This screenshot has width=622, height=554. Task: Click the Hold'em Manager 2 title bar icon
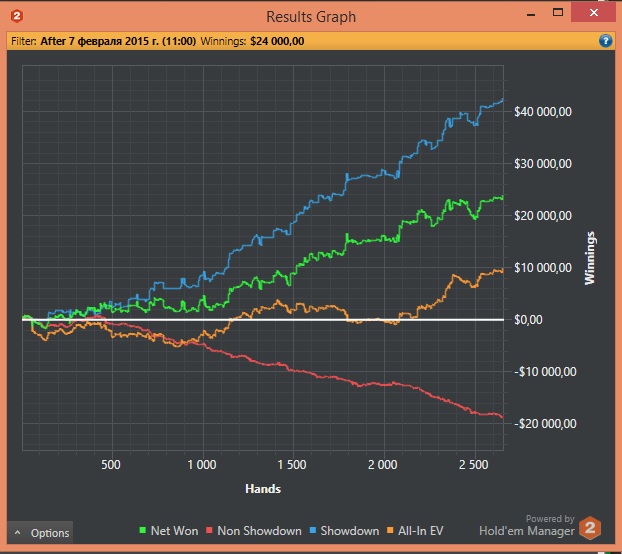tap(17, 16)
